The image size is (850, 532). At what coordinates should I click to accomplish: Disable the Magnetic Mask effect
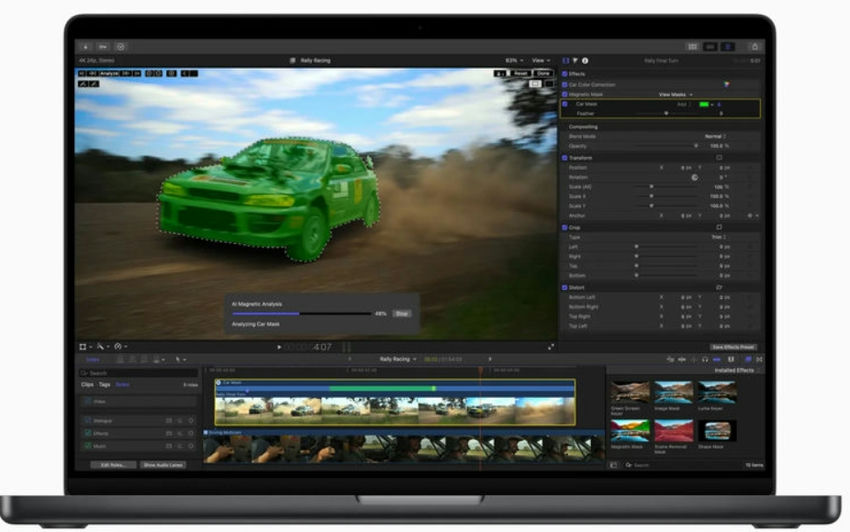pos(565,94)
